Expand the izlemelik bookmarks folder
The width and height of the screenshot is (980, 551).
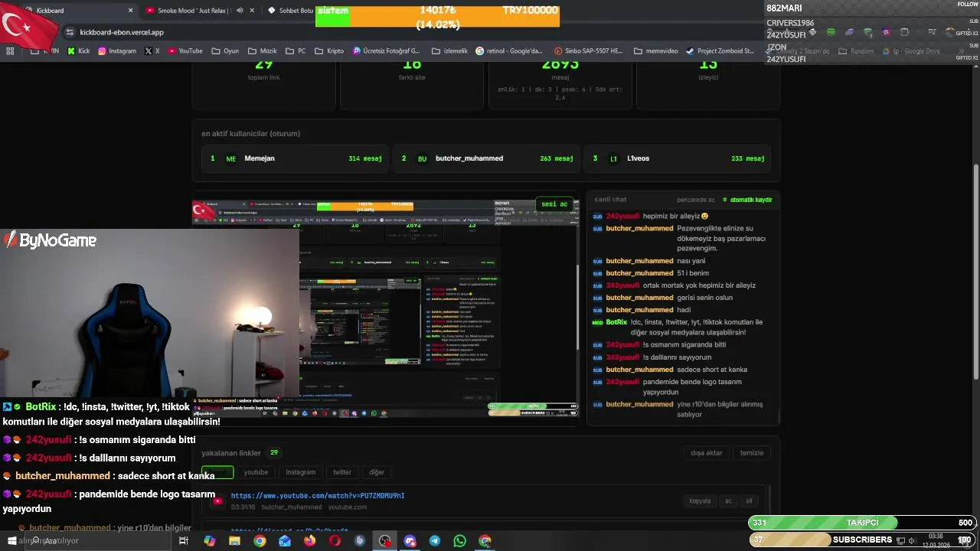point(449,51)
